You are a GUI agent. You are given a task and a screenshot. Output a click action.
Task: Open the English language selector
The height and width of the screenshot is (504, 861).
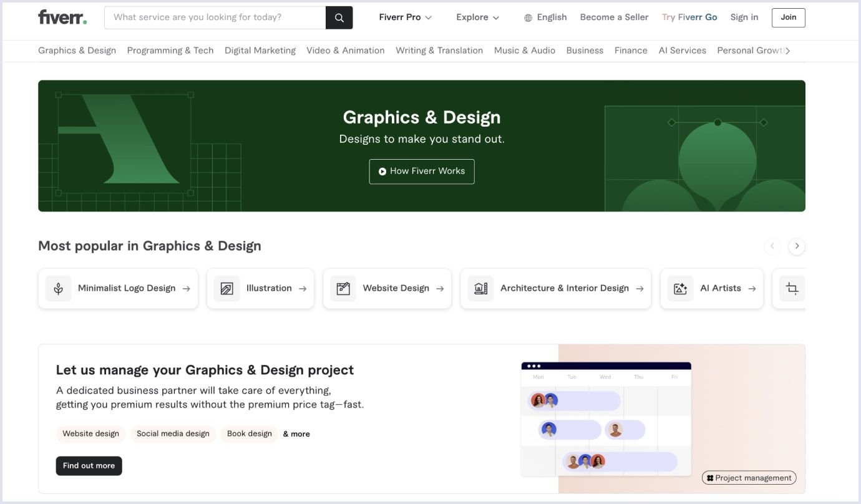click(x=545, y=17)
